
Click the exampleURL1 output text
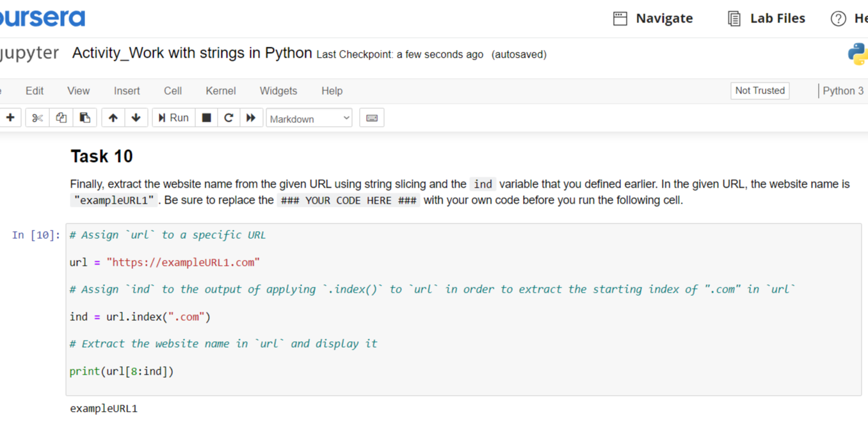pyautogui.click(x=104, y=409)
